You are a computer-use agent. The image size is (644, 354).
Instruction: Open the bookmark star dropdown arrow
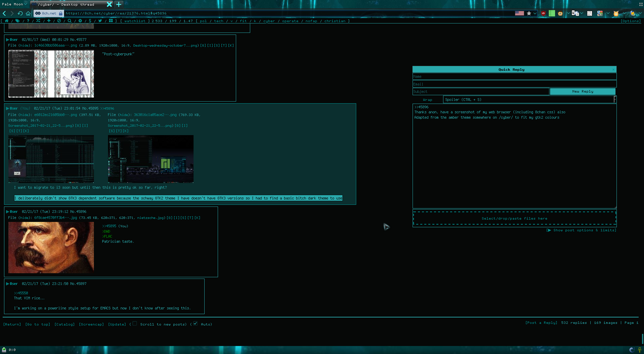click(x=535, y=13)
